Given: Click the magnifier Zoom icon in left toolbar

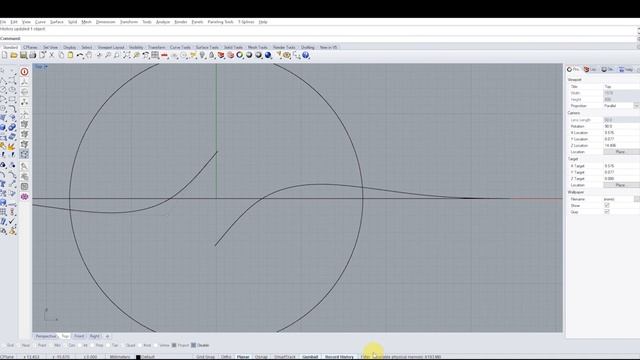Looking at the screenshot, I should click(24, 166).
